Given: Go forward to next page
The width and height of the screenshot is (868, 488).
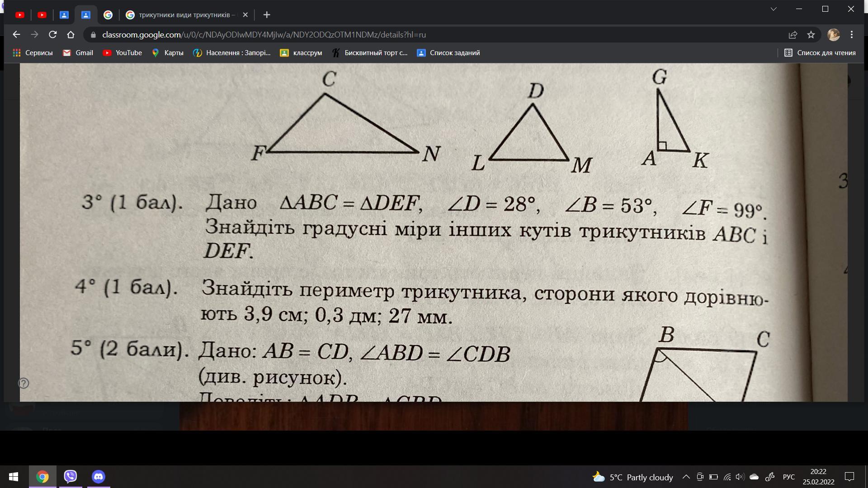Looking at the screenshot, I should 35,34.
